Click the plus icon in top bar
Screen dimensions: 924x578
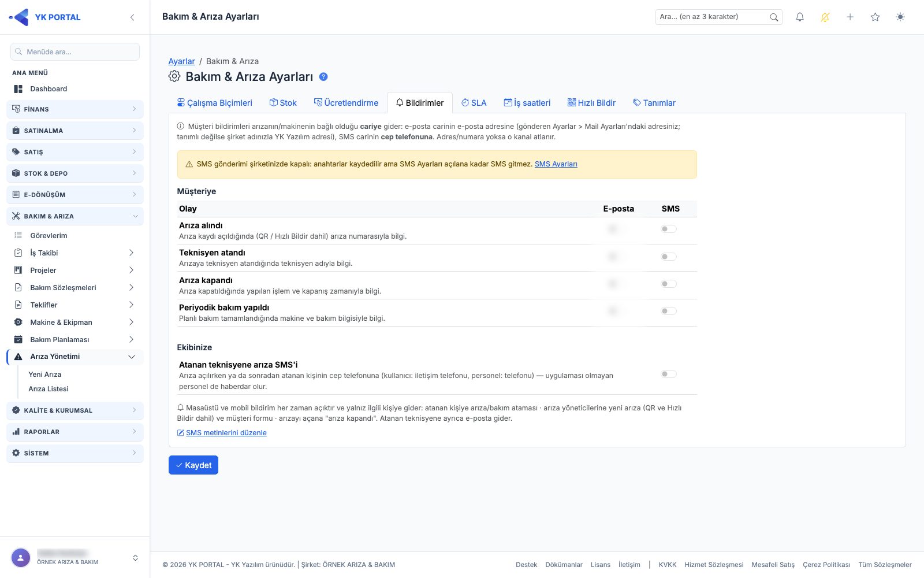tap(850, 17)
